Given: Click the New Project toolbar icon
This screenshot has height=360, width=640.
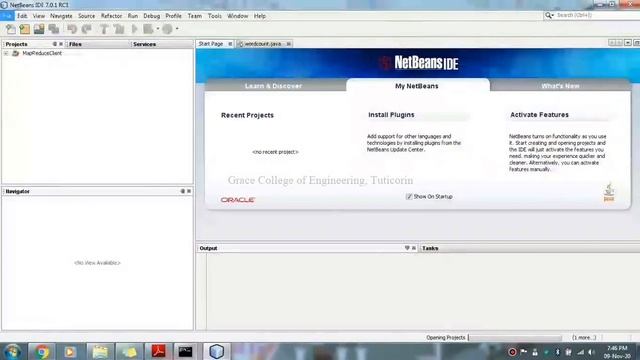Looking at the screenshot, I should click(x=25, y=29).
